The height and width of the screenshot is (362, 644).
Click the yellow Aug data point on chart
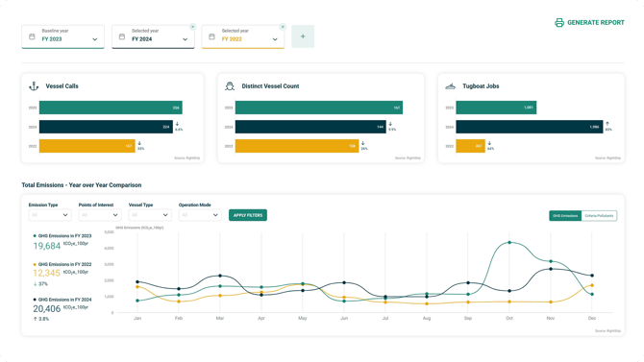click(x=427, y=304)
